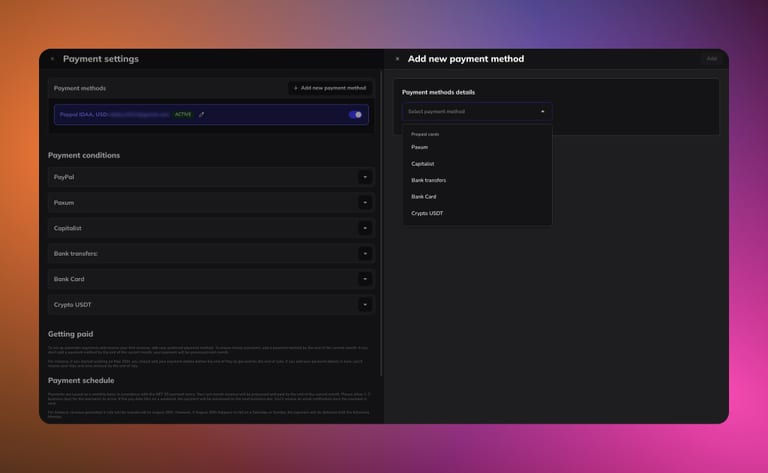Image resolution: width=768 pixels, height=473 pixels.
Task: Click the Payment schedule heading
Action: [81, 380]
